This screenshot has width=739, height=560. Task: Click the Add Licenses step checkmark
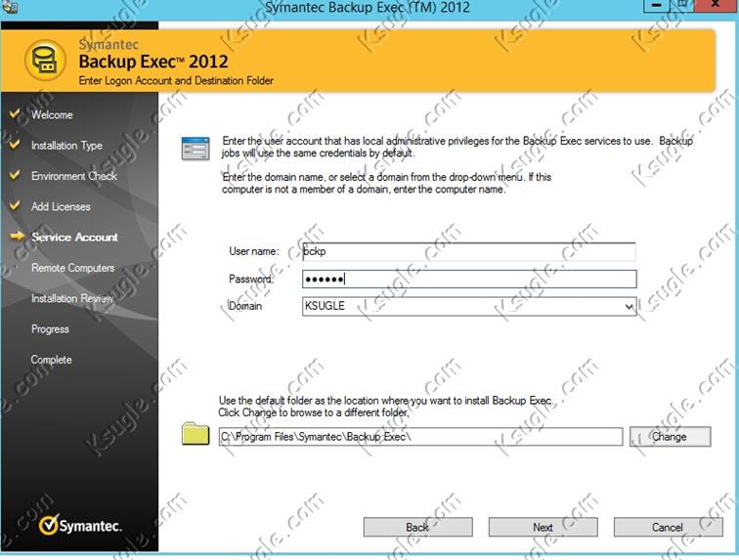(15, 205)
